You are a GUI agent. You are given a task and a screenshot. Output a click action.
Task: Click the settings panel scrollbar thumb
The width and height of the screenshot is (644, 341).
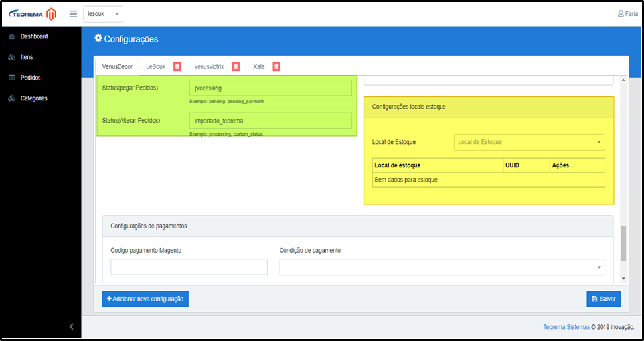623,243
